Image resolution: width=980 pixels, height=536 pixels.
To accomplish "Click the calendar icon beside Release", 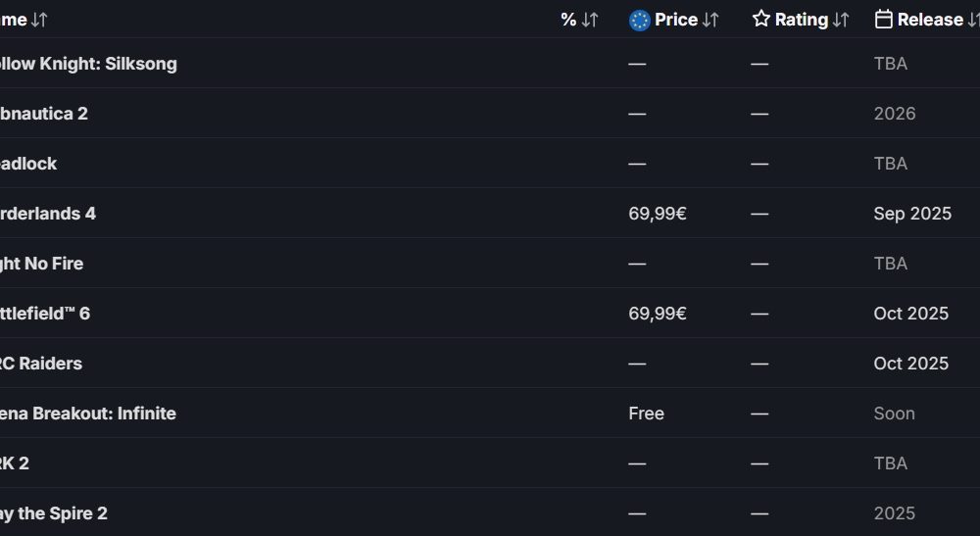I will (883, 19).
